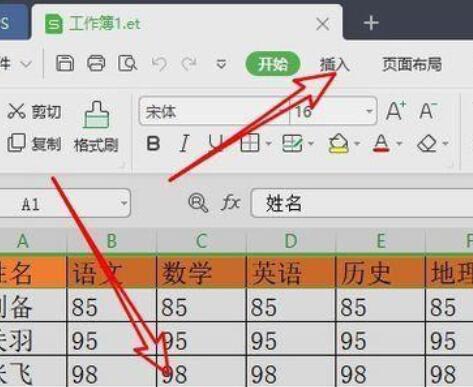This screenshot has width=473, height=387.
Task: Open the font size dropdown arrow
Action: pyautogui.click(x=369, y=111)
